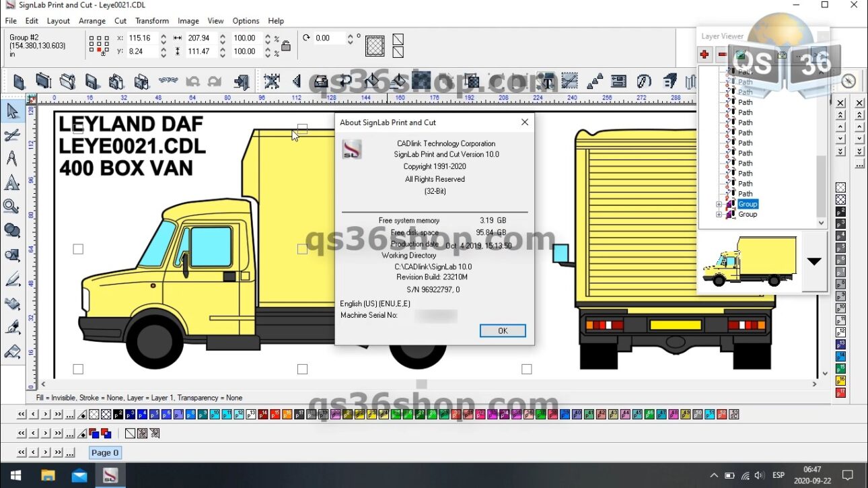Activate the magnifier Zoom tool
This screenshot has height=488, width=868.
12,207
